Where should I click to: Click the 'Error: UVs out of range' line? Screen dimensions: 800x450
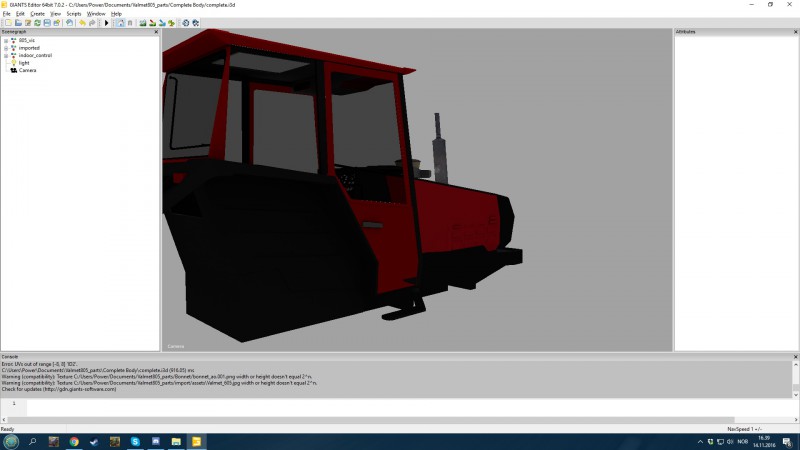[x=39, y=364]
